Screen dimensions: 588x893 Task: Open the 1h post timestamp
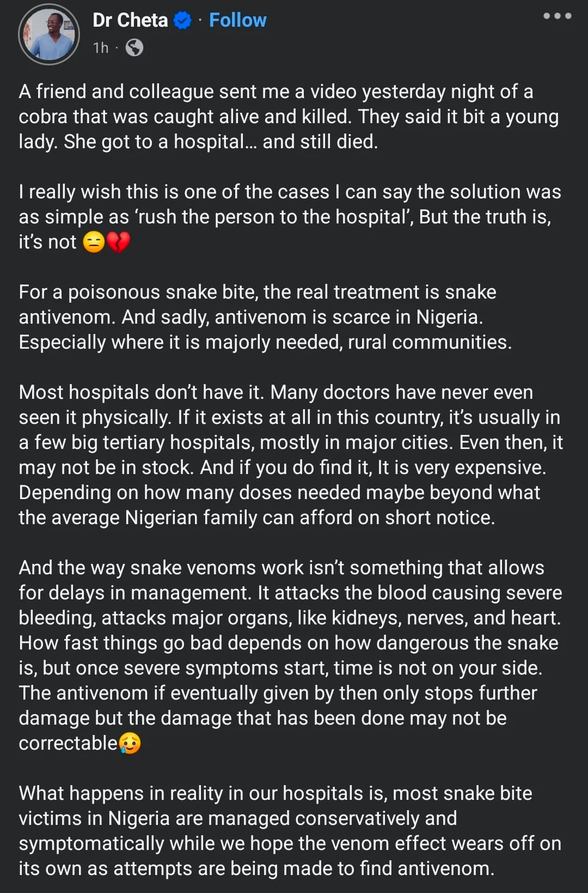[101, 48]
